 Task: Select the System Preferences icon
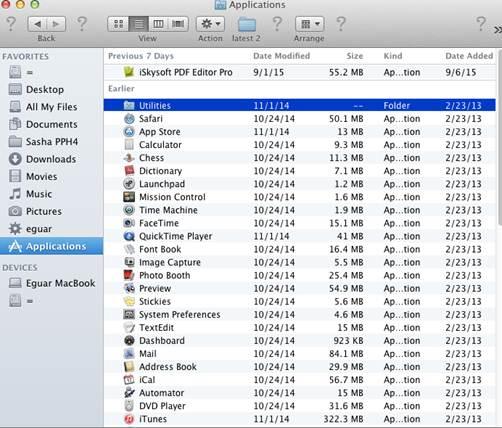pos(129,314)
